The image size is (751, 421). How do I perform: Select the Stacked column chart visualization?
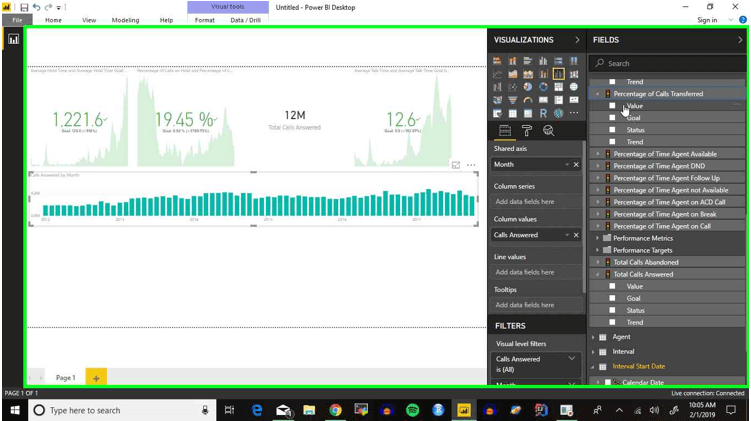pos(512,61)
